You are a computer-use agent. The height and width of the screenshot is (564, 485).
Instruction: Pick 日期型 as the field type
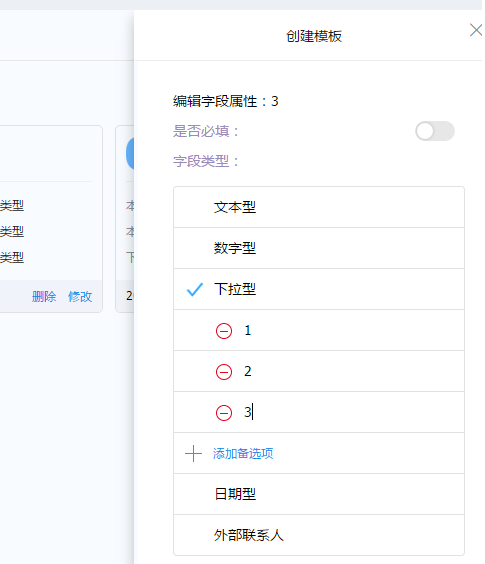319,494
